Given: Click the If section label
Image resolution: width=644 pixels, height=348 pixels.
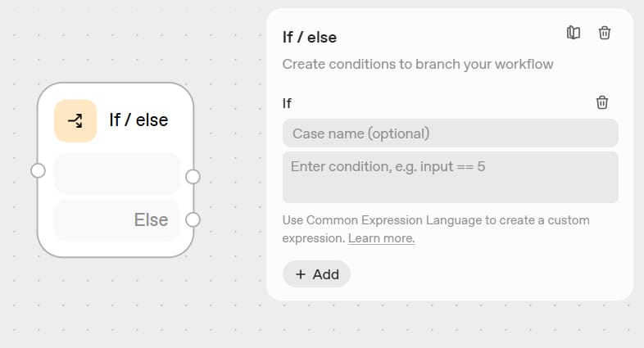Looking at the screenshot, I should (287, 103).
